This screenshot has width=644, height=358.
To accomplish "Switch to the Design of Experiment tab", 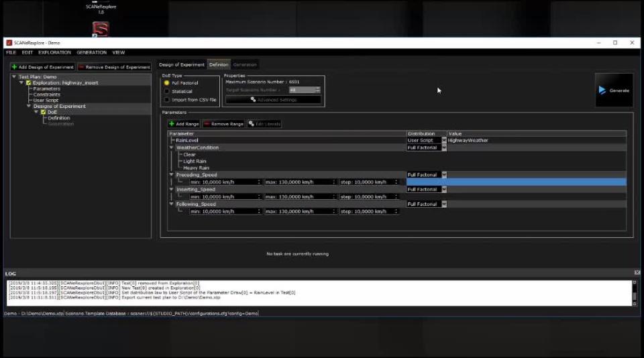I will click(182, 65).
